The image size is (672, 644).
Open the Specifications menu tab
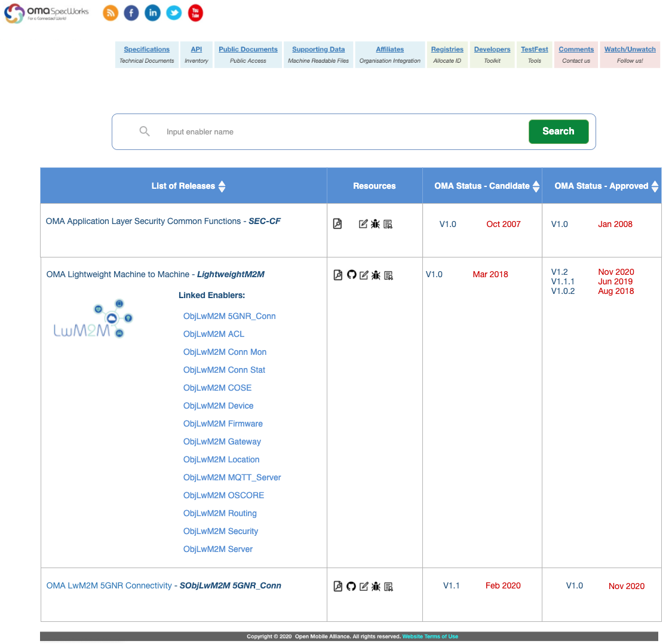pos(146,54)
